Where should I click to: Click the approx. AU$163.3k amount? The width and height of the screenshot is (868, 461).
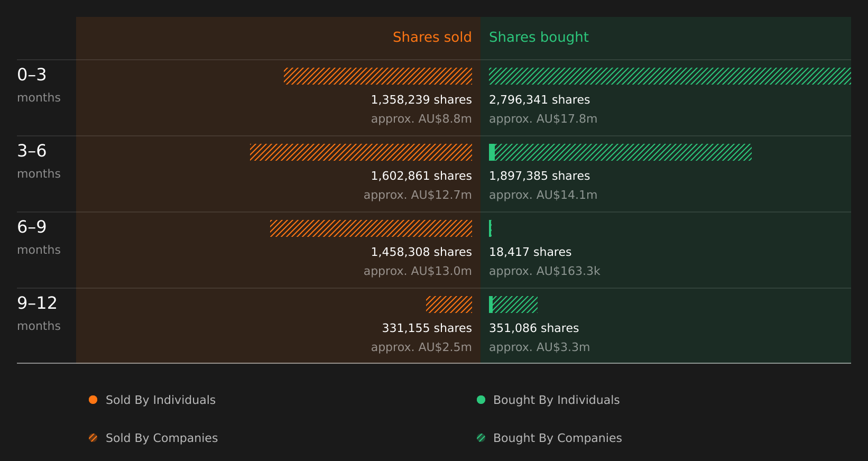[544, 271]
